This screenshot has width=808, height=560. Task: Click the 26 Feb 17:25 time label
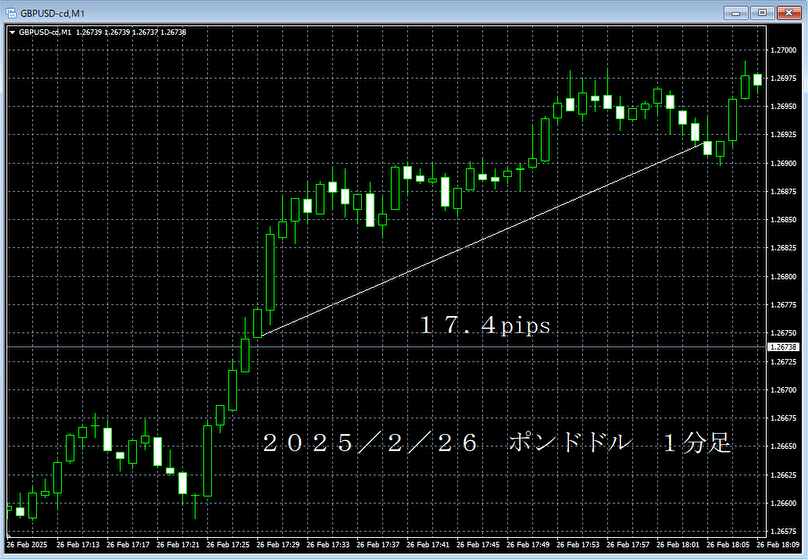228,545
